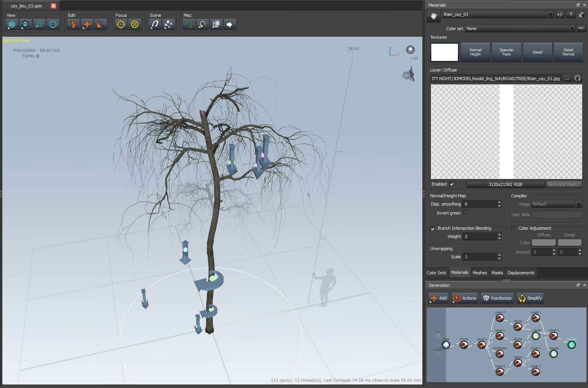Click the white arrow icon in Misc group
Screen dimensions: 588x388
click(x=230, y=24)
